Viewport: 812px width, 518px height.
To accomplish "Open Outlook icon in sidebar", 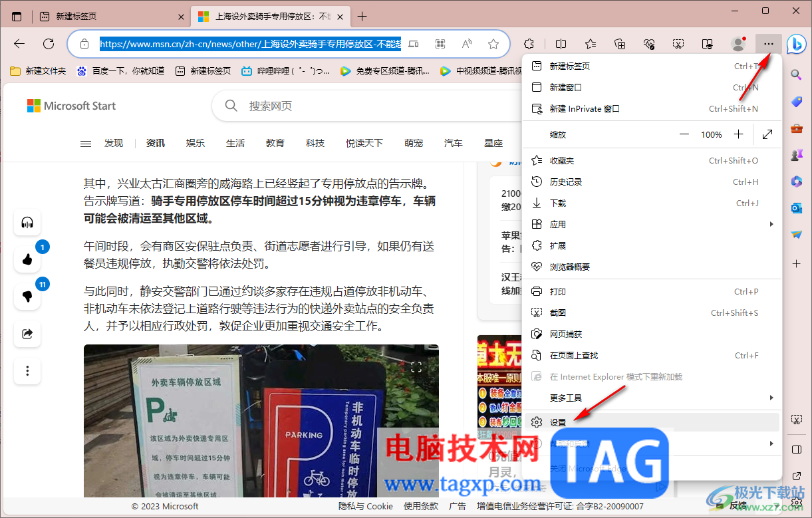I will pyautogui.click(x=796, y=208).
